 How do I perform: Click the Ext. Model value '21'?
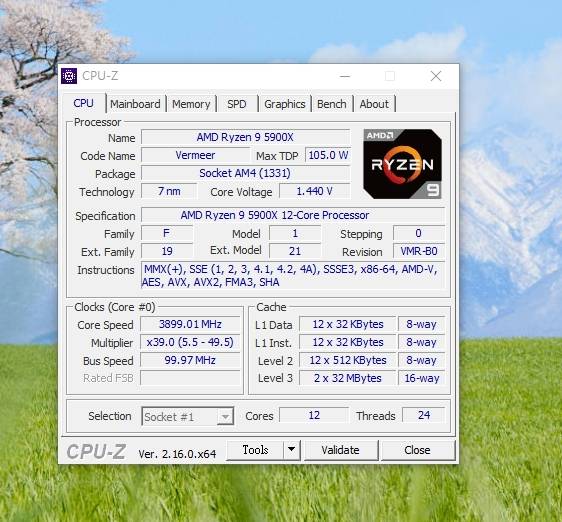(x=295, y=251)
